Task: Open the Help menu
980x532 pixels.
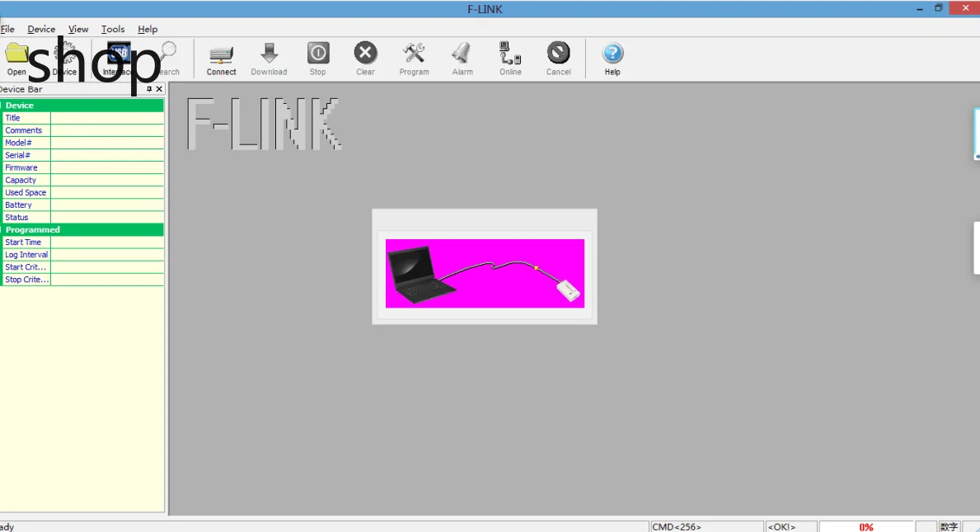Action: (x=148, y=30)
